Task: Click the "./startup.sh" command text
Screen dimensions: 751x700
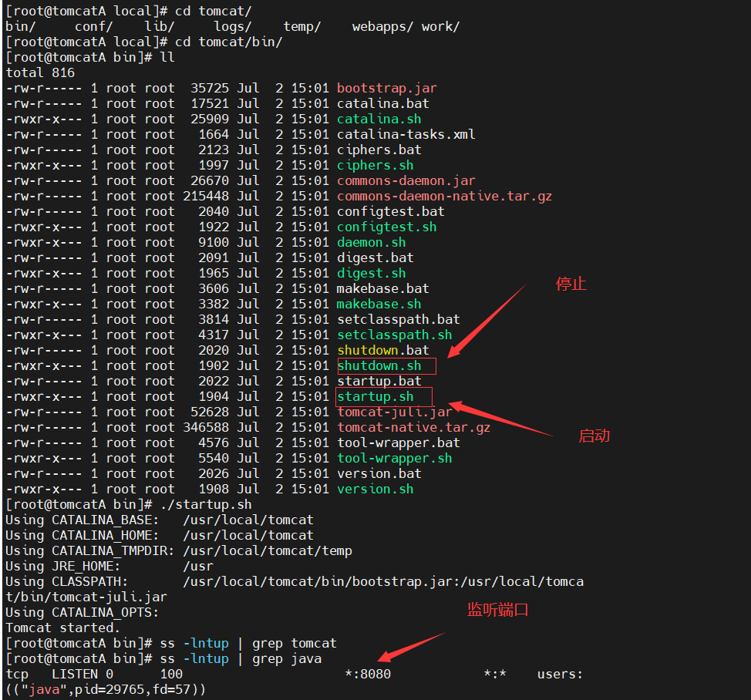Action: click(206, 505)
